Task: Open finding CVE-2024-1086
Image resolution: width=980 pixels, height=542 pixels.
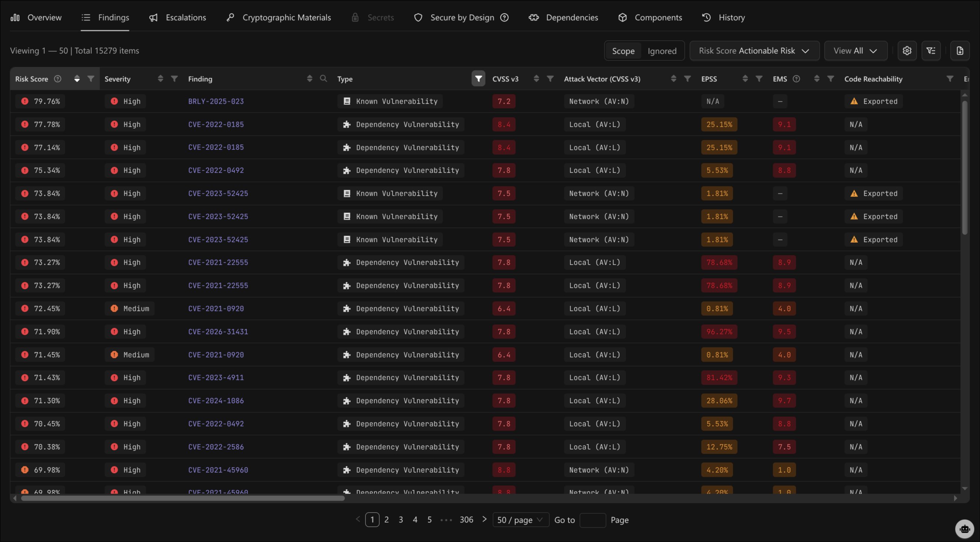Action: (x=216, y=400)
